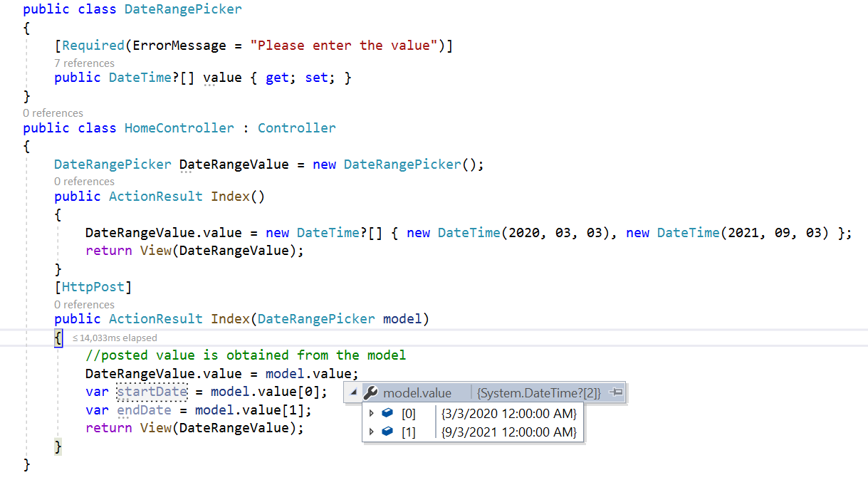Expand the [1] element in the datatip
868x480 pixels.
tap(371, 432)
